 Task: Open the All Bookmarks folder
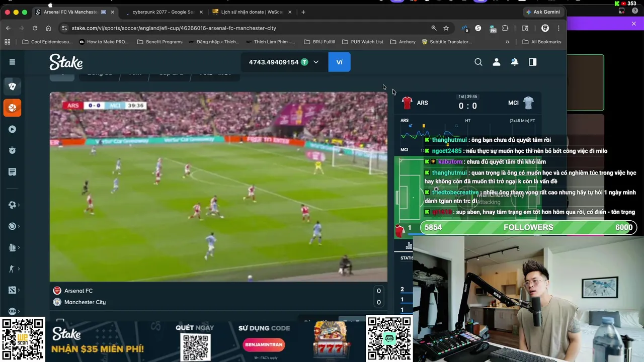pyautogui.click(x=542, y=42)
